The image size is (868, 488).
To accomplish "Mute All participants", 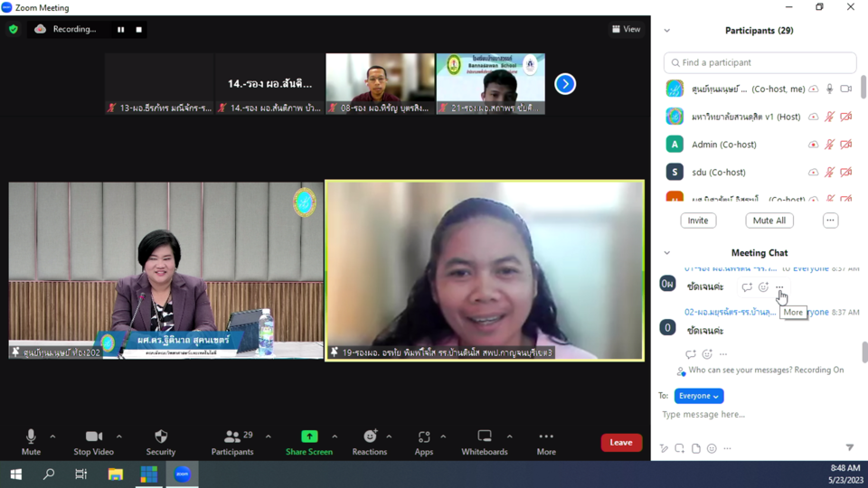I will click(769, 221).
